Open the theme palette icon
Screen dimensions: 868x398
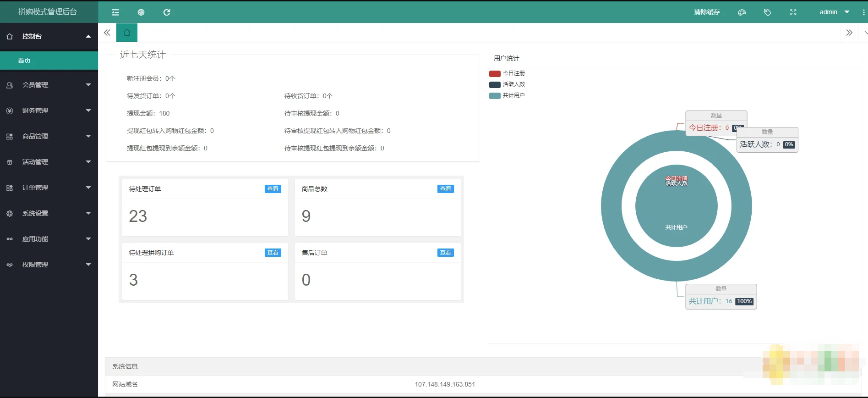742,12
